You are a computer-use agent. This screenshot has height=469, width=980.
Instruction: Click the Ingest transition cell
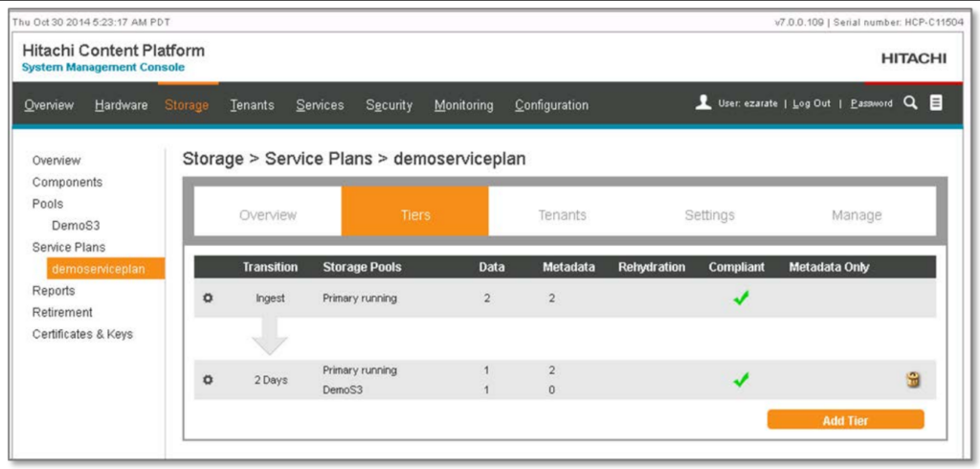pyautogui.click(x=270, y=299)
